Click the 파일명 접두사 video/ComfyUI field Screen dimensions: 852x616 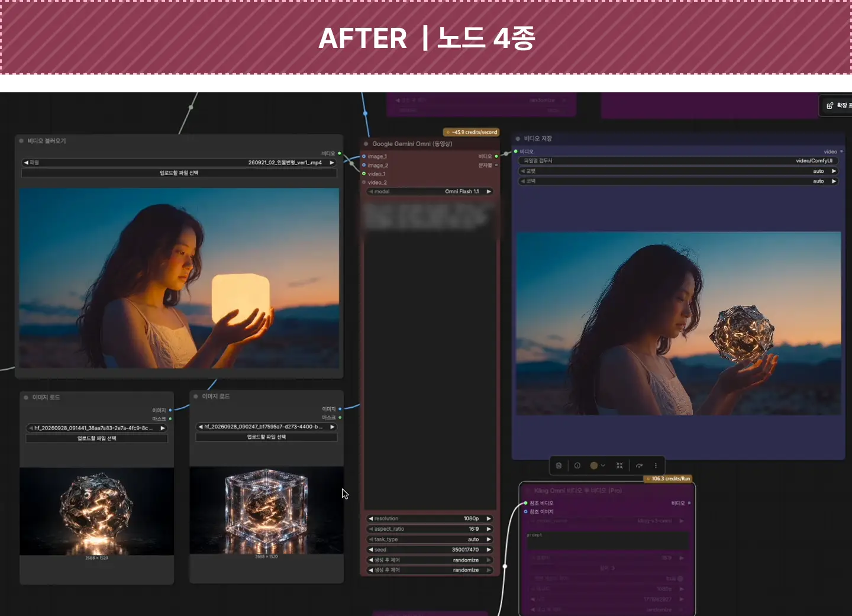(x=679, y=161)
